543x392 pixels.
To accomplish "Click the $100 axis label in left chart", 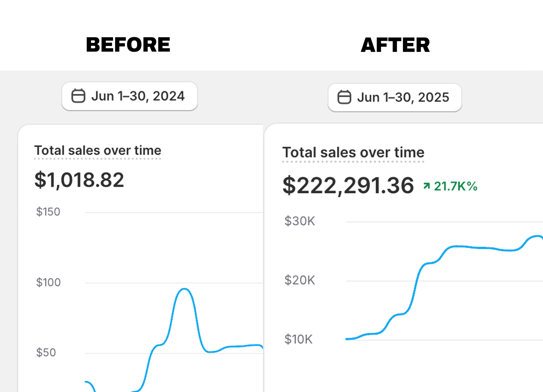I will click(48, 282).
